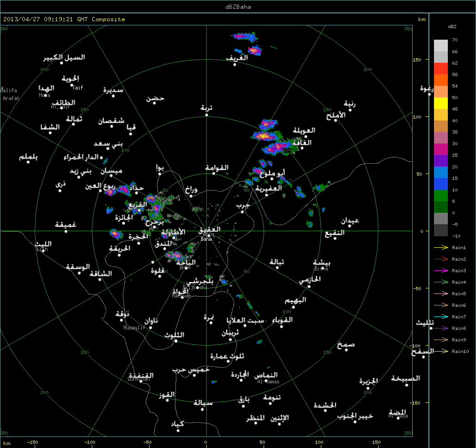Click the city label "السيل الكبير"
Image resolution: width=476 pixels, height=448 pixels.
(64, 57)
